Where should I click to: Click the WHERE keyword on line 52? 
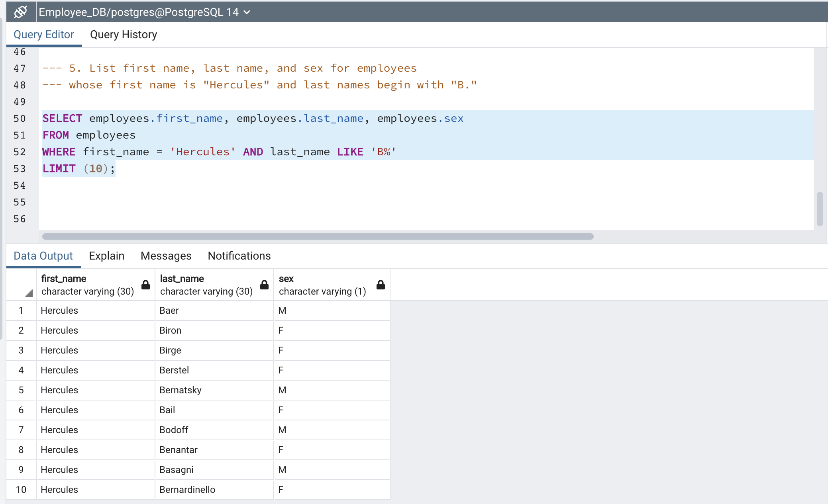point(59,152)
